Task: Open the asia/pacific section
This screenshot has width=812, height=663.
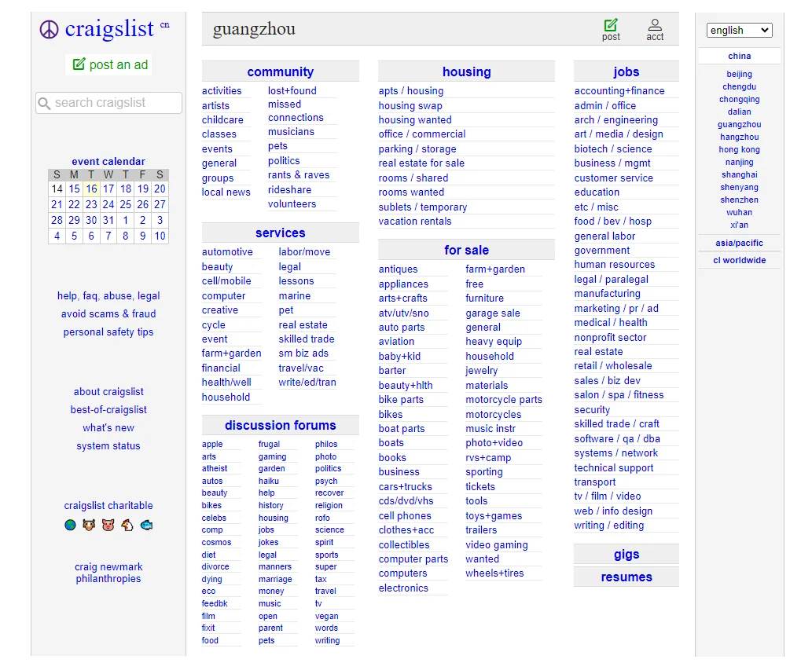Action: coord(739,243)
